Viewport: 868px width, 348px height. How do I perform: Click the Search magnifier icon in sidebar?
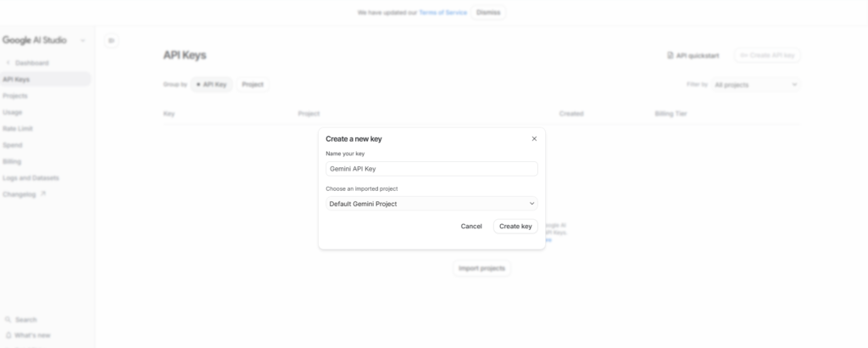pos(8,320)
